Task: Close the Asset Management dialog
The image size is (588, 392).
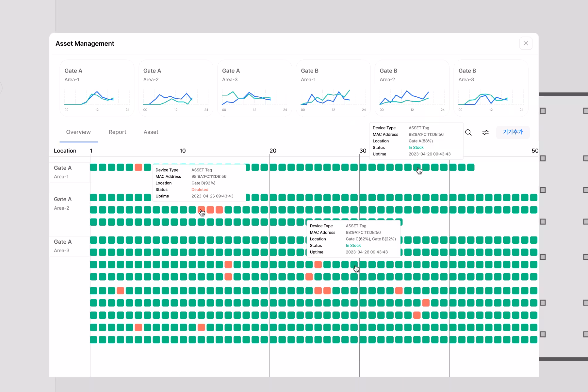Action: (x=526, y=43)
